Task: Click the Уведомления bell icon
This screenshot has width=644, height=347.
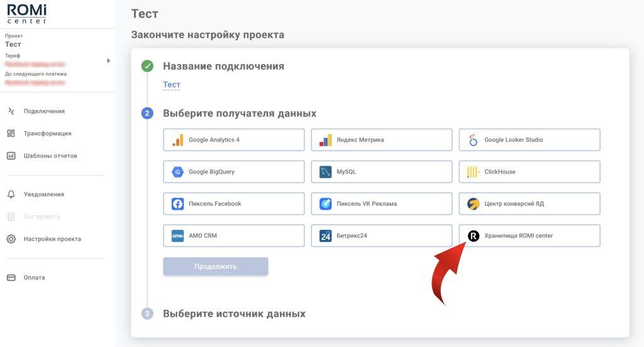Action: tap(11, 194)
